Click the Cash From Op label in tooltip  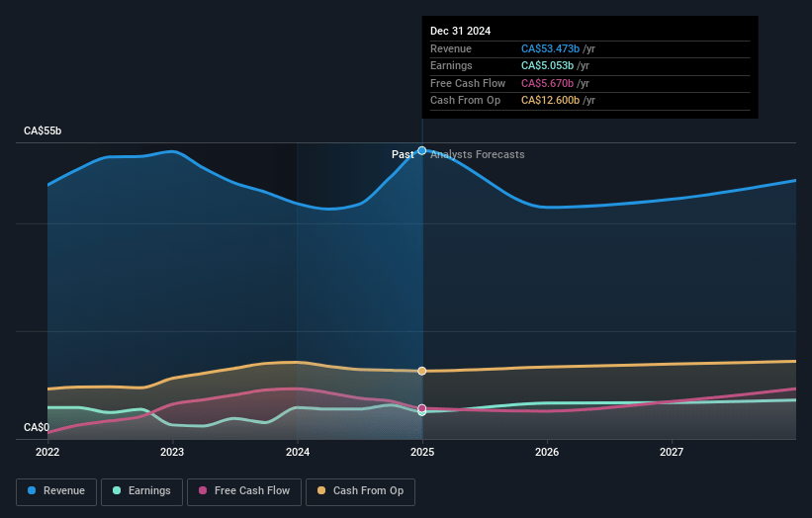[465, 101]
